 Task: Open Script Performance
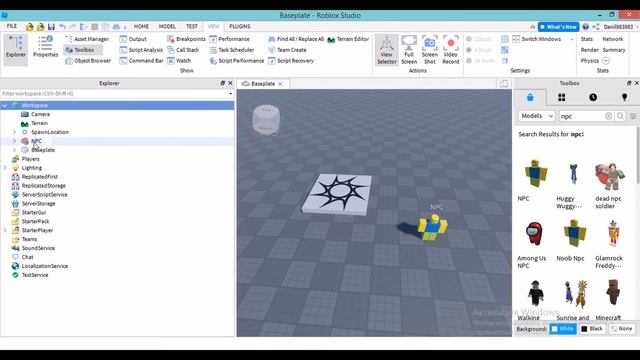(x=236, y=60)
